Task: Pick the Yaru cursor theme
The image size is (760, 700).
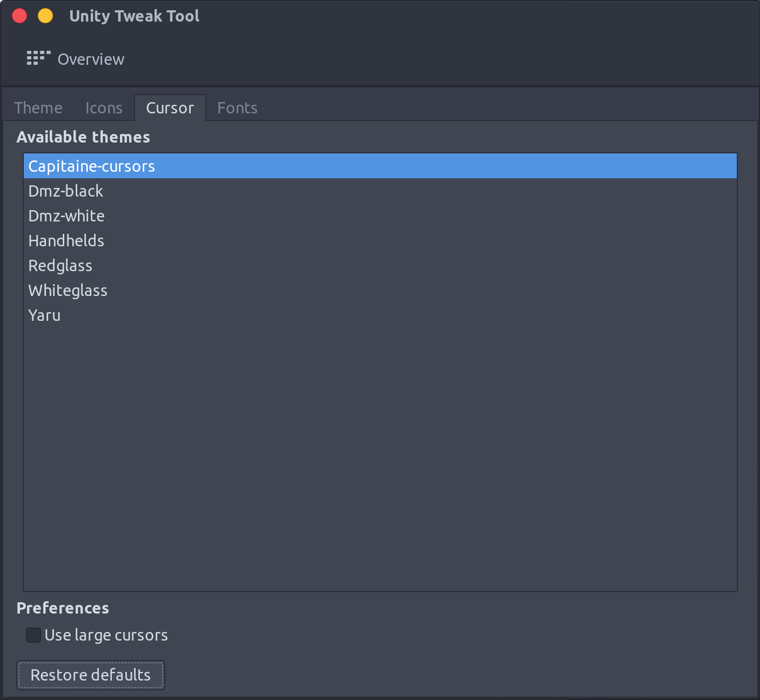Action: tap(380, 315)
